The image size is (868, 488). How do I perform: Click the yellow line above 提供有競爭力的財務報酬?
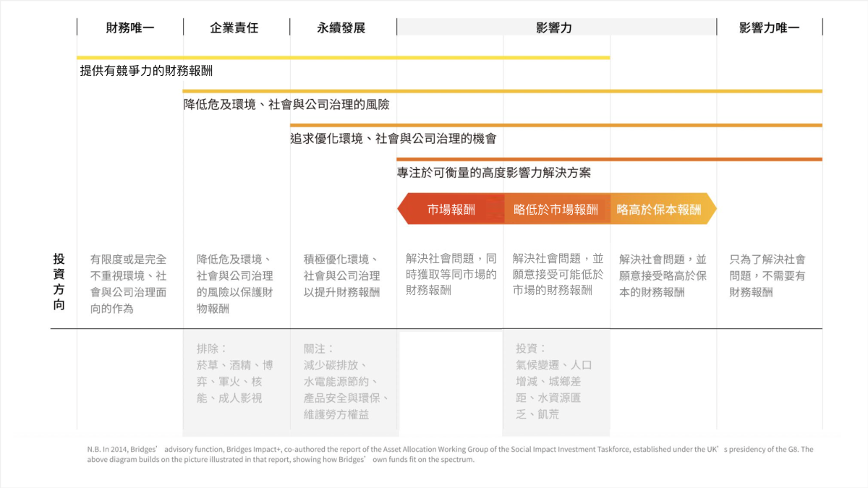click(344, 58)
